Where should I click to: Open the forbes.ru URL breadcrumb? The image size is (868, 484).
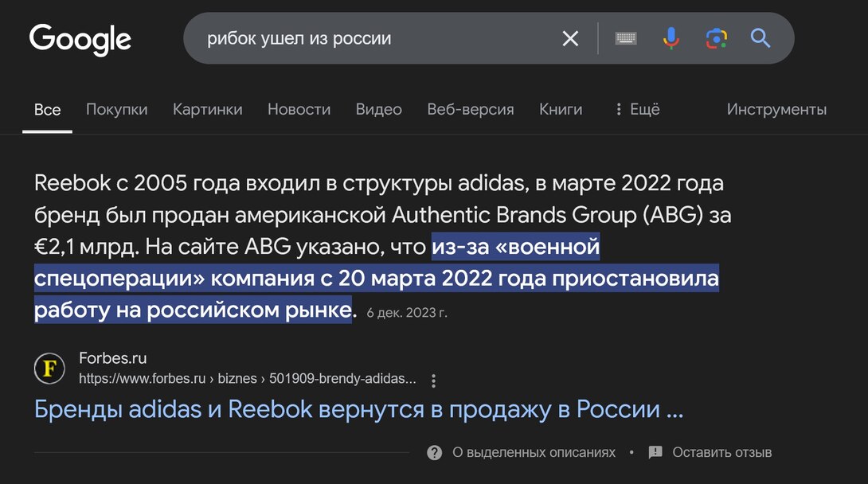coord(248,379)
